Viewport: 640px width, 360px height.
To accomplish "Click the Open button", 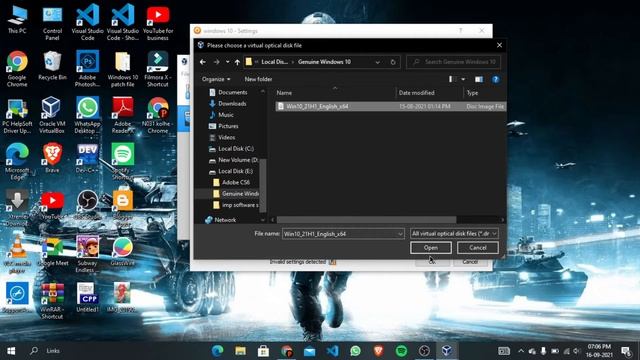I will [431, 247].
